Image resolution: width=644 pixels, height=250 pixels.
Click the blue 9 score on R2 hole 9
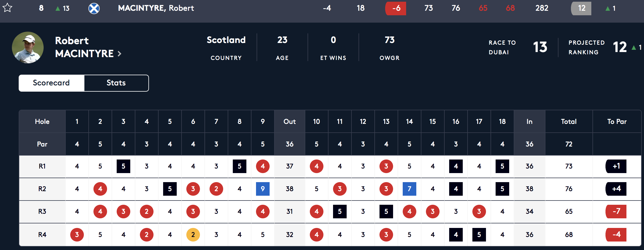point(263,189)
